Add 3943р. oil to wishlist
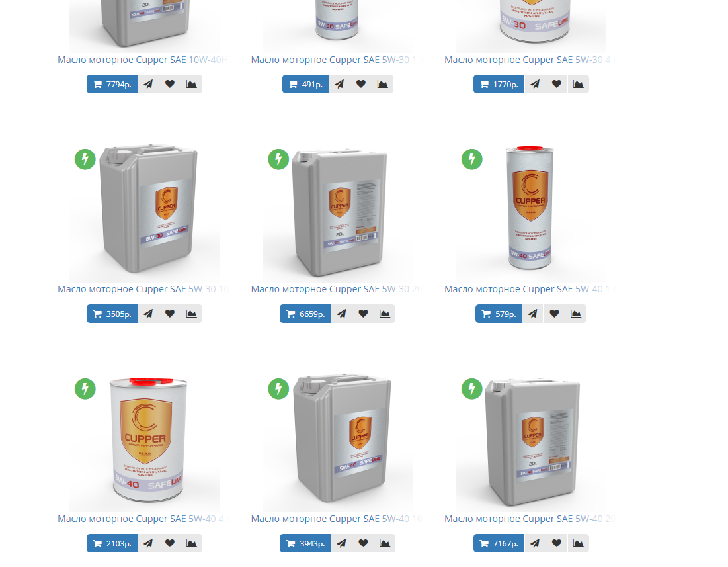This screenshot has height=567, width=728. [363, 543]
